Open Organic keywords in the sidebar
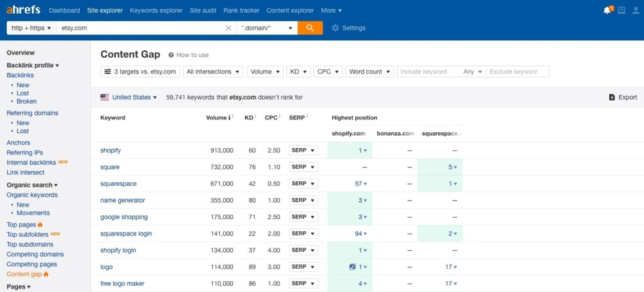 pos(32,195)
